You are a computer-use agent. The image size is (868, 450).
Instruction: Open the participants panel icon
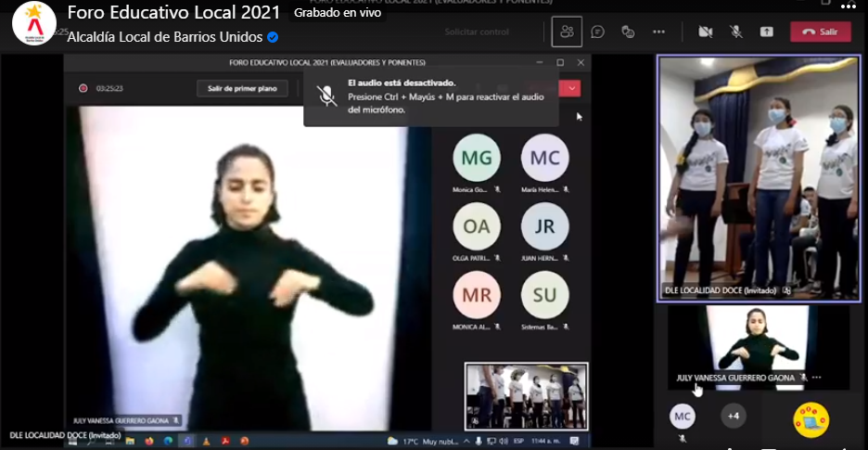tap(566, 32)
